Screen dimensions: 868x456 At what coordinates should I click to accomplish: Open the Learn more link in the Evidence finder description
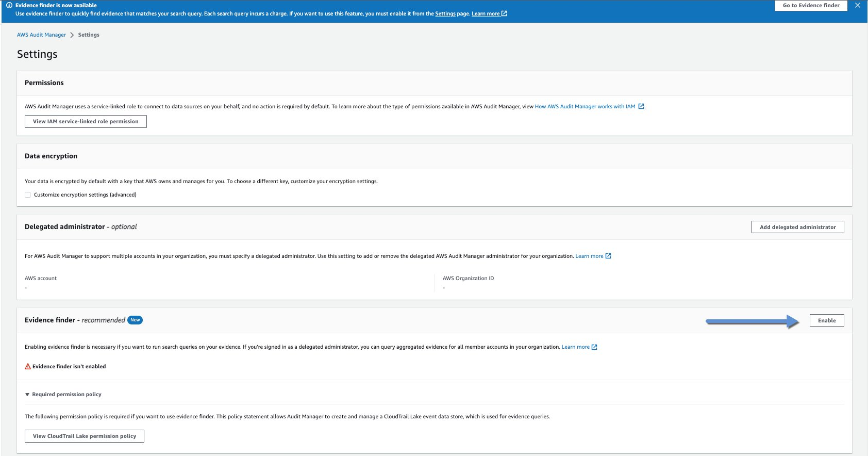click(575, 347)
